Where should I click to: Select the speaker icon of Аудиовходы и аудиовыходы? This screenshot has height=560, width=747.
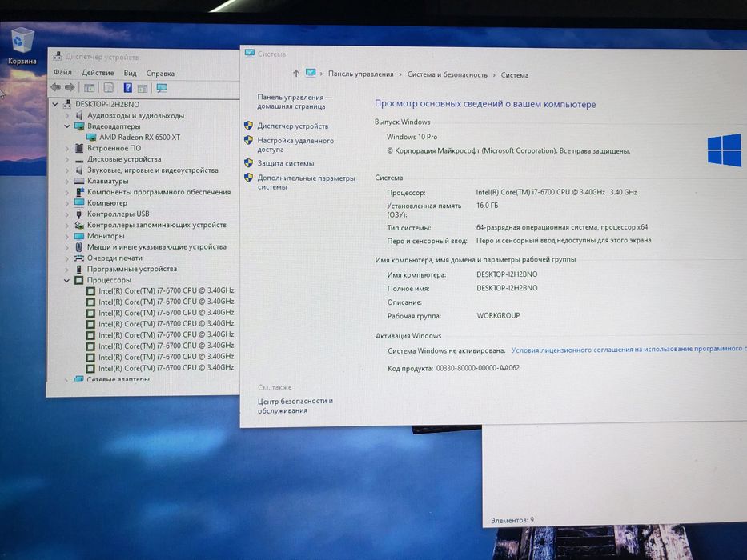[x=79, y=115]
